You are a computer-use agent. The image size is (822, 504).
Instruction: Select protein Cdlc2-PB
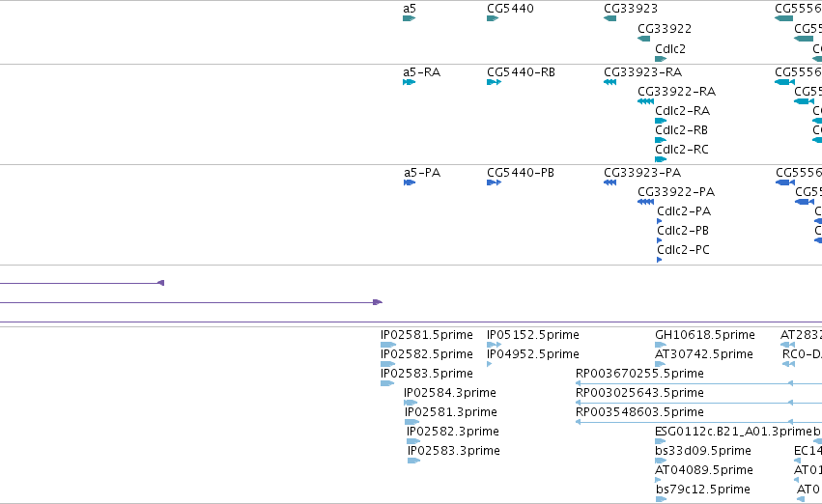point(660,240)
